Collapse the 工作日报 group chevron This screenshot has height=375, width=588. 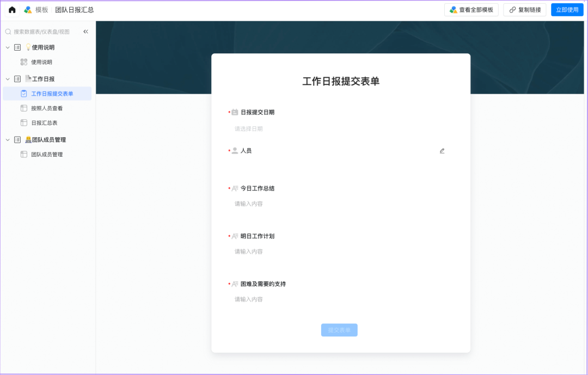(8, 79)
